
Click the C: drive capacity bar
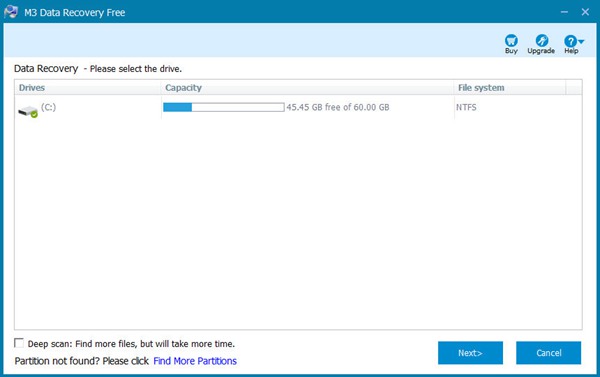click(223, 107)
